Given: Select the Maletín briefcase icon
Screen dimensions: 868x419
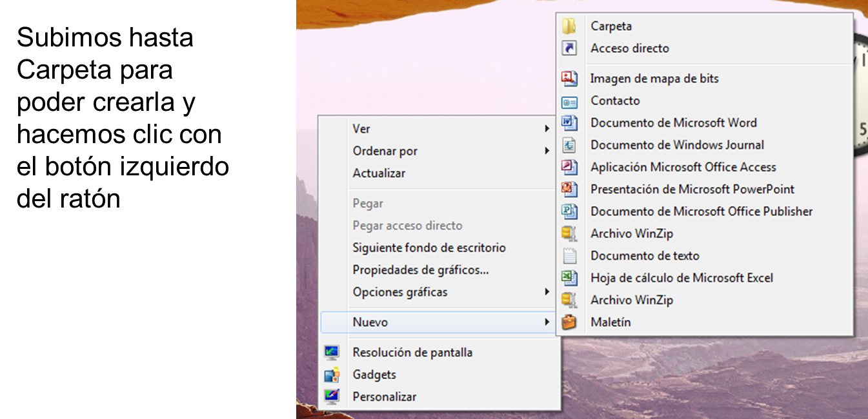Looking at the screenshot, I should (x=570, y=322).
